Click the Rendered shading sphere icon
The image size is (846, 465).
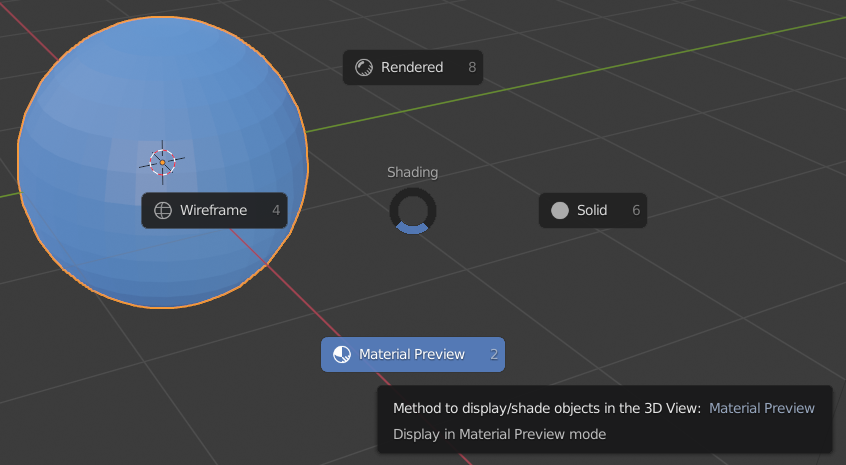point(364,67)
